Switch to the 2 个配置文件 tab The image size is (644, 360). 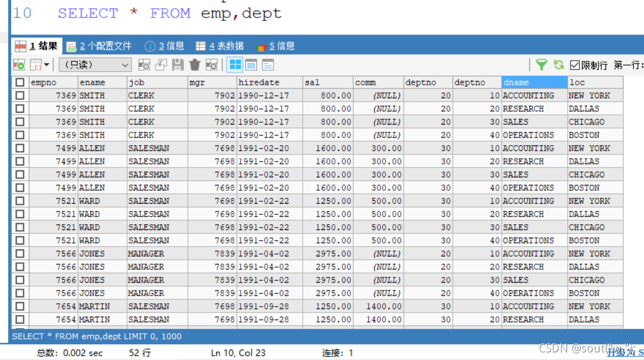point(99,46)
